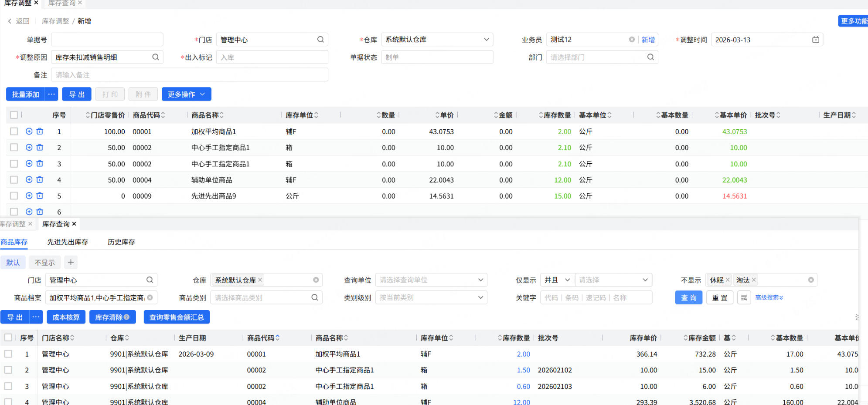Viewport: 868px width, 405px height.
Task: Tick the checkbox for adjustment row 3
Action: click(x=14, y=164)
